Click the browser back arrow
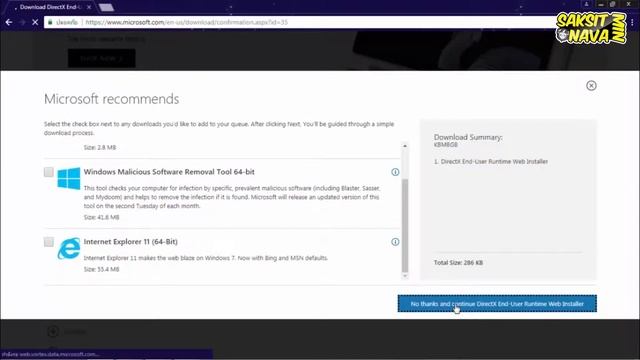This screenshot has height=360, width=640. 9,22
